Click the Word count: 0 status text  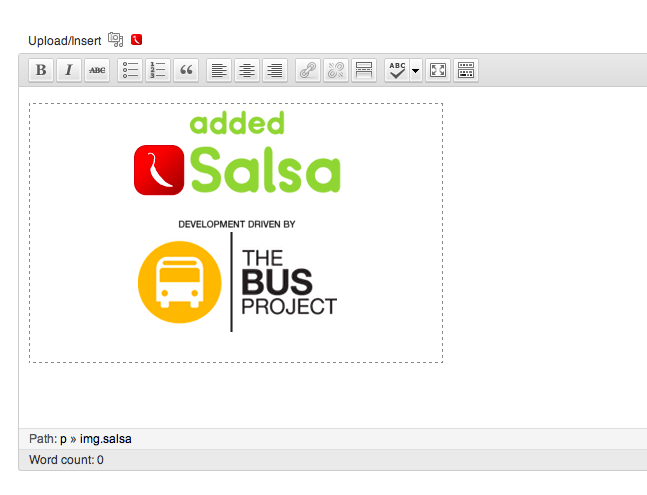coord(66,460)
